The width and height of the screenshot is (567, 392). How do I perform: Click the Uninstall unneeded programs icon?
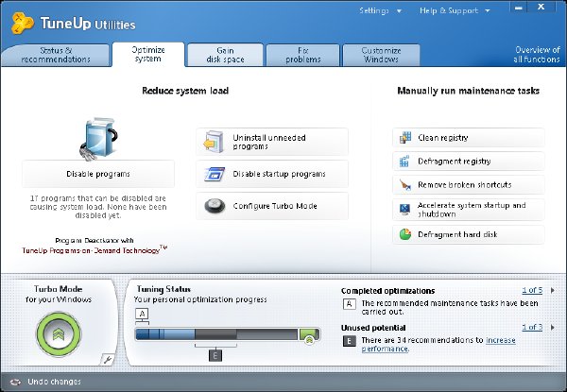[215, 142]
